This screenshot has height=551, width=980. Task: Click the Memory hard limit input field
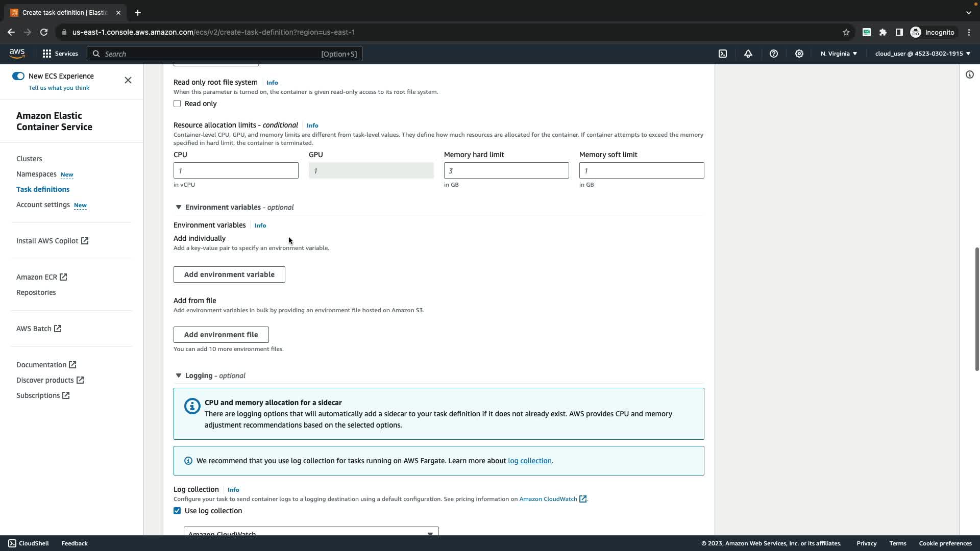[506, 170]
